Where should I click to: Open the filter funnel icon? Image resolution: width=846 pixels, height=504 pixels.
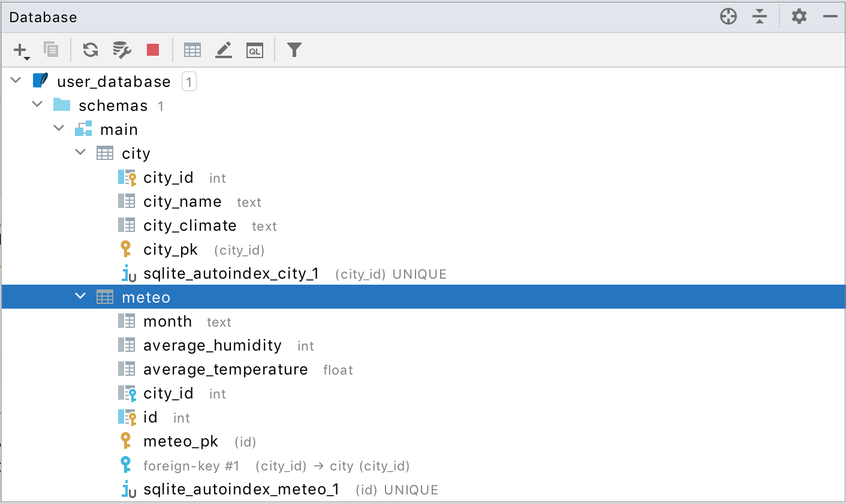[294, 50]
